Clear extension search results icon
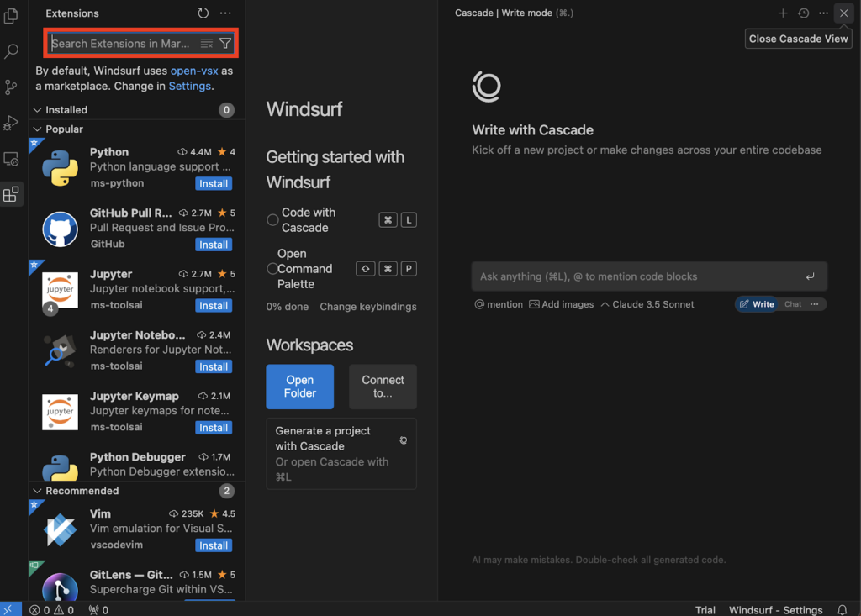The image size is (861, 616). click(207, 44)
